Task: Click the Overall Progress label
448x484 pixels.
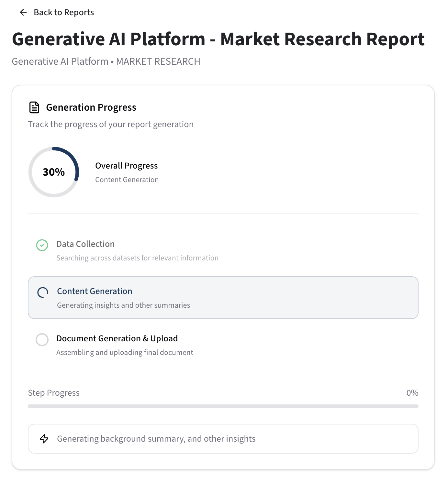Action: click(x=126, y=166)
